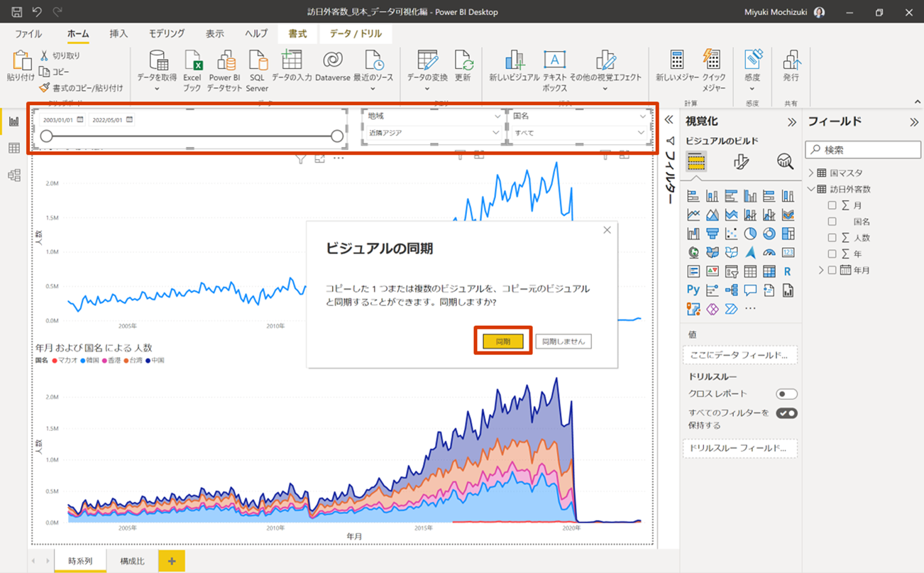Click 書式のコピー/貼り付け format painter
The image size is (924, 573).
[80, 88]
